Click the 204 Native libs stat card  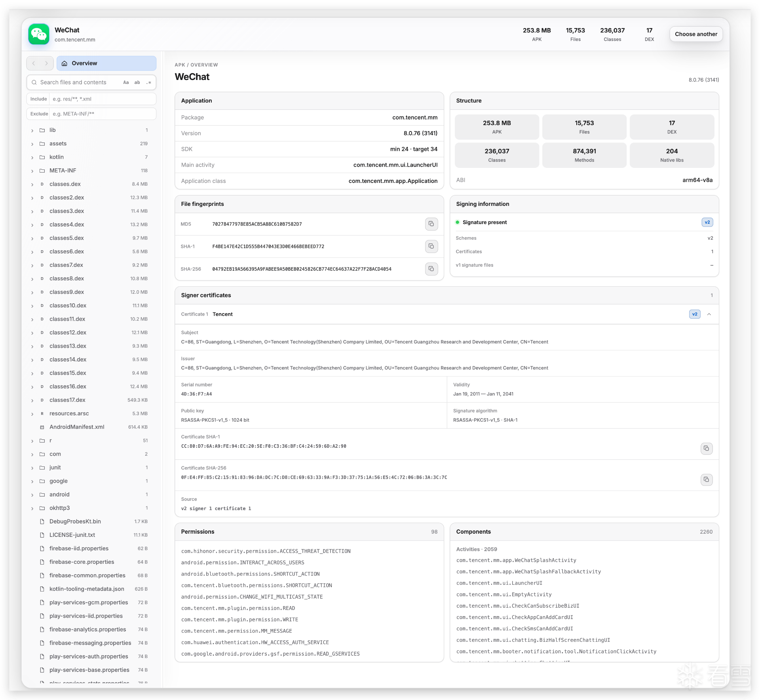click(x=672, y=155)
